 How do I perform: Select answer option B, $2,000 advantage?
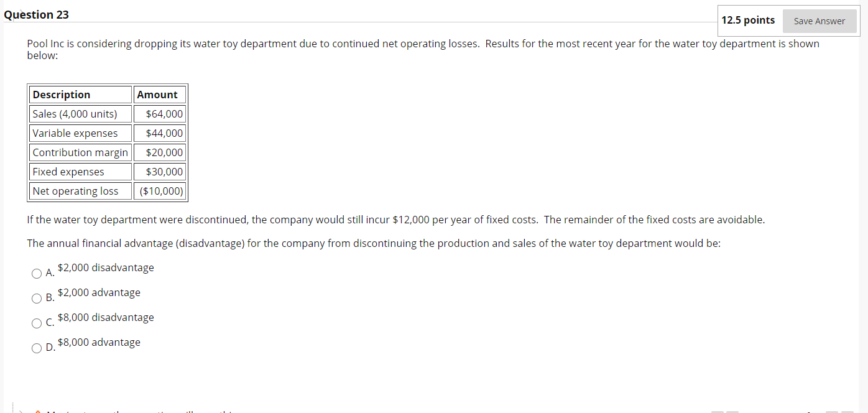tap(37, 299)
